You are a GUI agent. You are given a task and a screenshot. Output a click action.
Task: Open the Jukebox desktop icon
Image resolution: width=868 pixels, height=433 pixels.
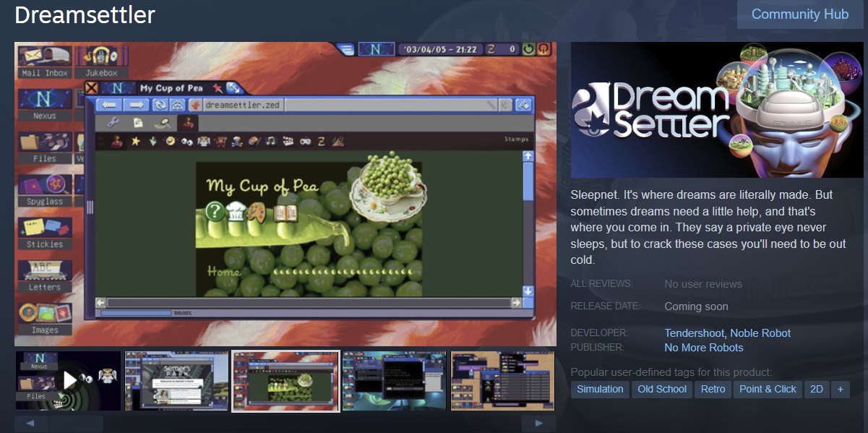(x=102, y=61)
